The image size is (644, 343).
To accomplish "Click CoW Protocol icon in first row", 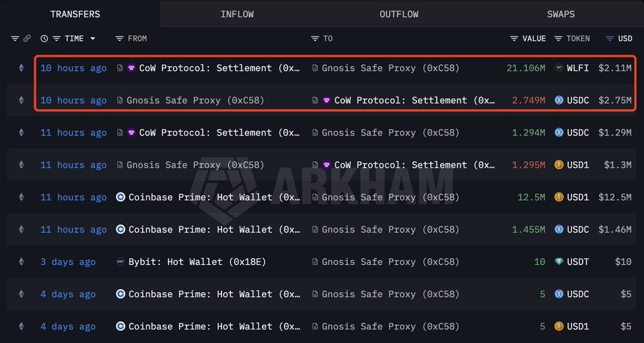I will click(x=131, y=68).
